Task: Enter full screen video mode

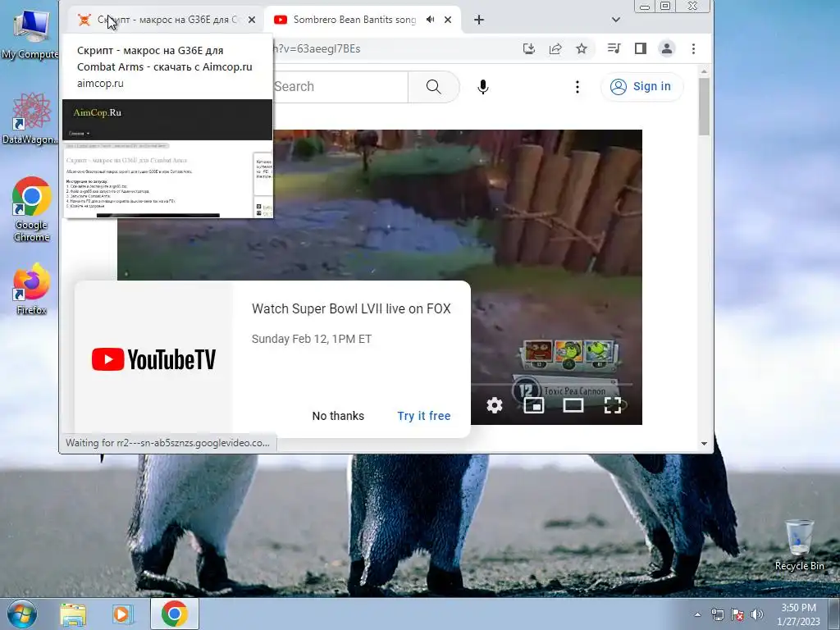Action: point(612,405)
